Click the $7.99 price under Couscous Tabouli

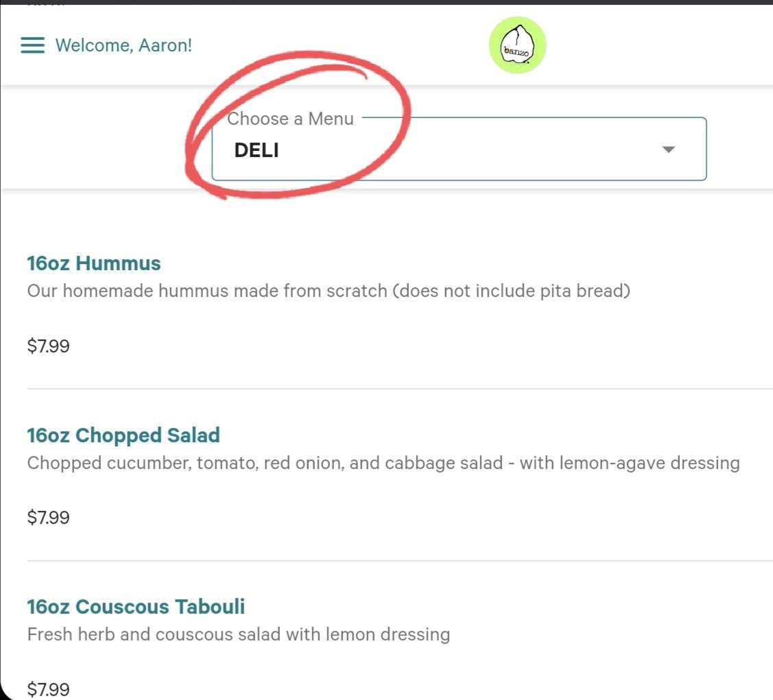click(x=48, y=688)
